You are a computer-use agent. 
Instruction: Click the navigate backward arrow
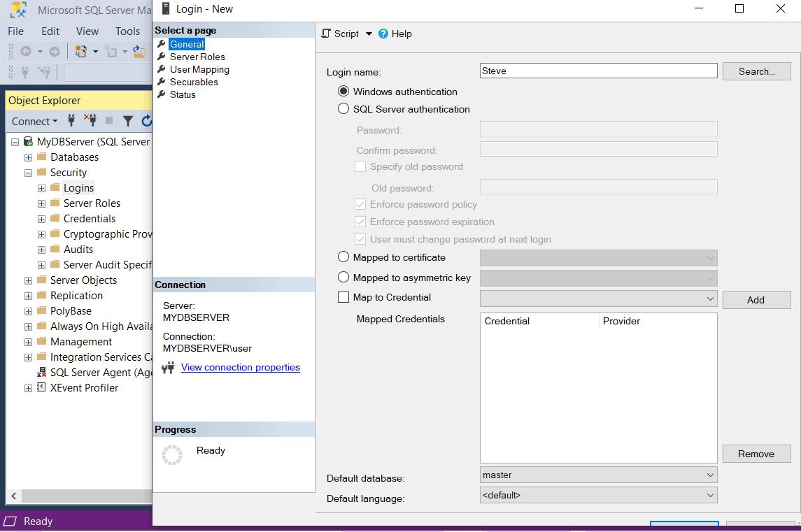pos(27,50)
